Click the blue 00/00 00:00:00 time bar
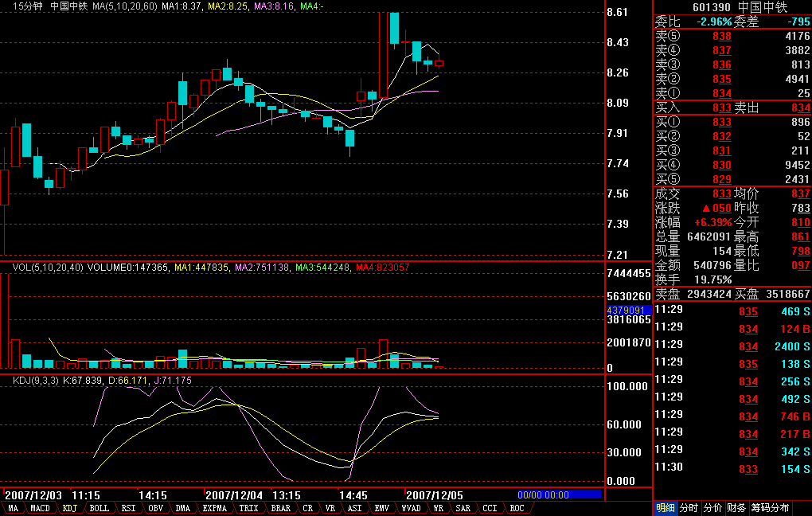Viewport: 812px width, 516px height. 559,494
